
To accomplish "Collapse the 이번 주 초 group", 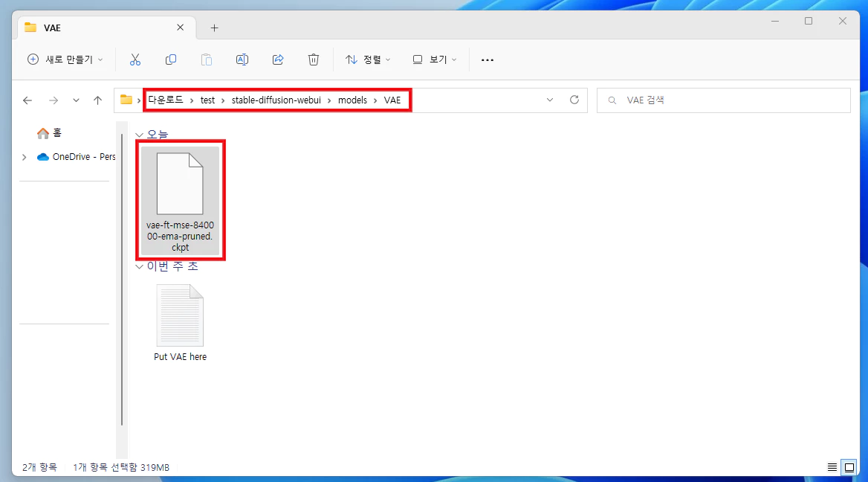I will [x=140, y=266].
